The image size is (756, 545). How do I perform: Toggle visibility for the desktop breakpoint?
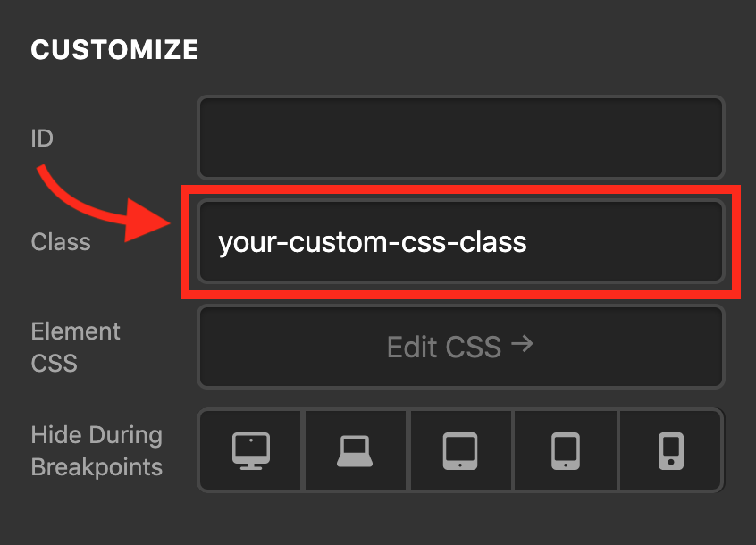tap(250, 450)
